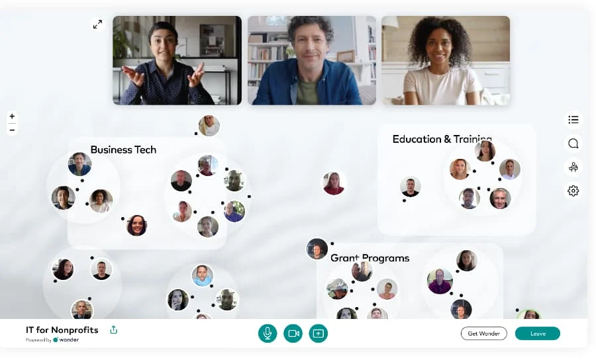The width and height of the screenshot is (596, 364).
Task: Leave the room
Action: point(538,333)
